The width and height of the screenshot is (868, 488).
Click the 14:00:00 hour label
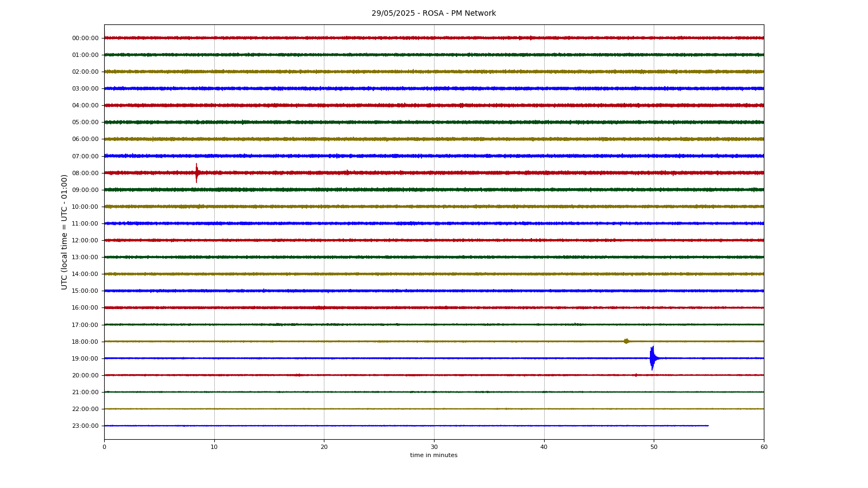coord(85,274)
